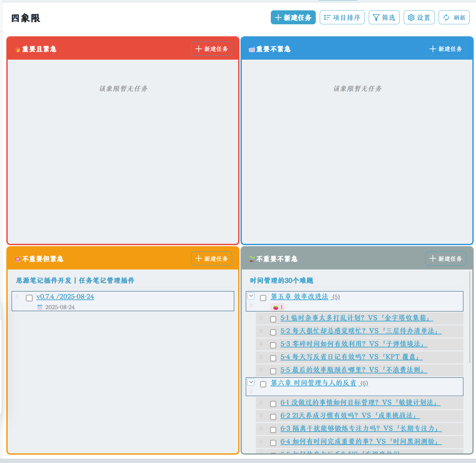Click the 筛选 filter funnel icon
Screen dimensions: 476x463
[x=376, y=17]
